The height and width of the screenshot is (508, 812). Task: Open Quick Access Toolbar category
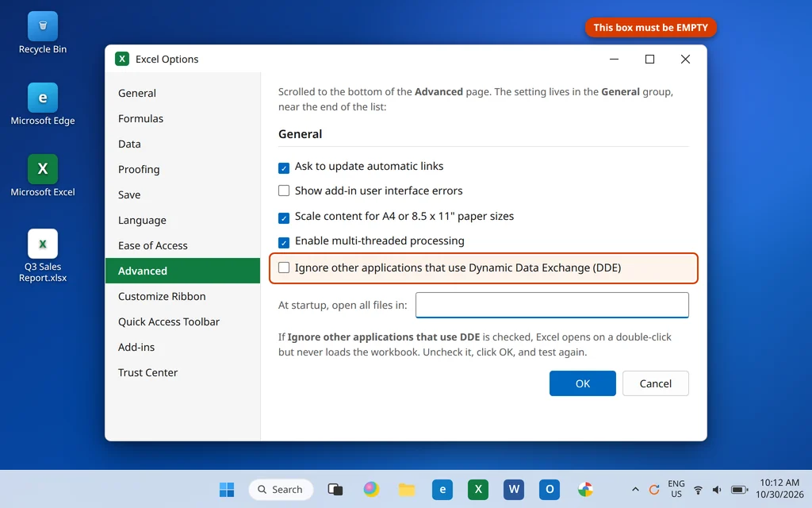tap(182, 322)
